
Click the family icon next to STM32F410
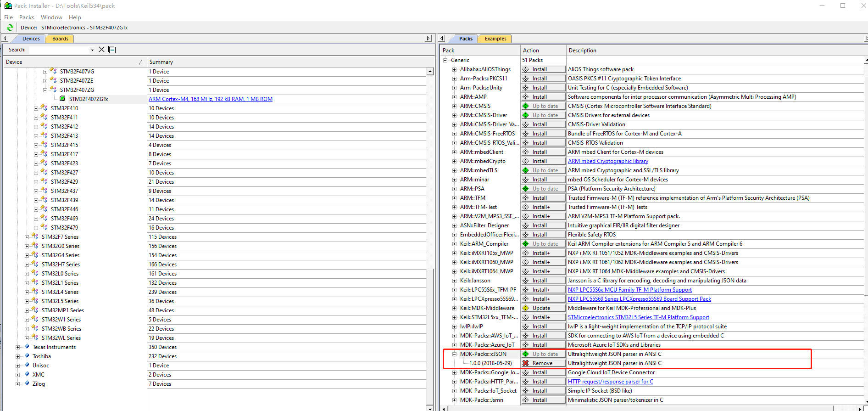coord(44,108)
